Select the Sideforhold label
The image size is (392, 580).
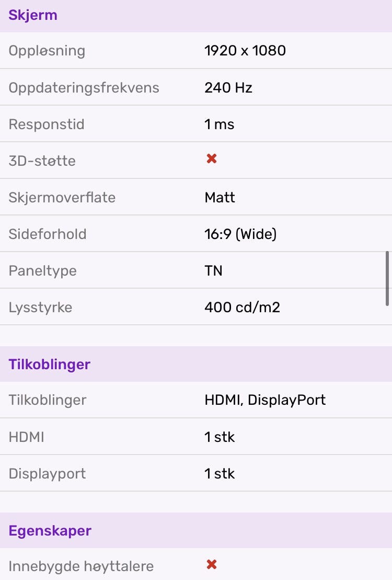[x=48, y=234]
